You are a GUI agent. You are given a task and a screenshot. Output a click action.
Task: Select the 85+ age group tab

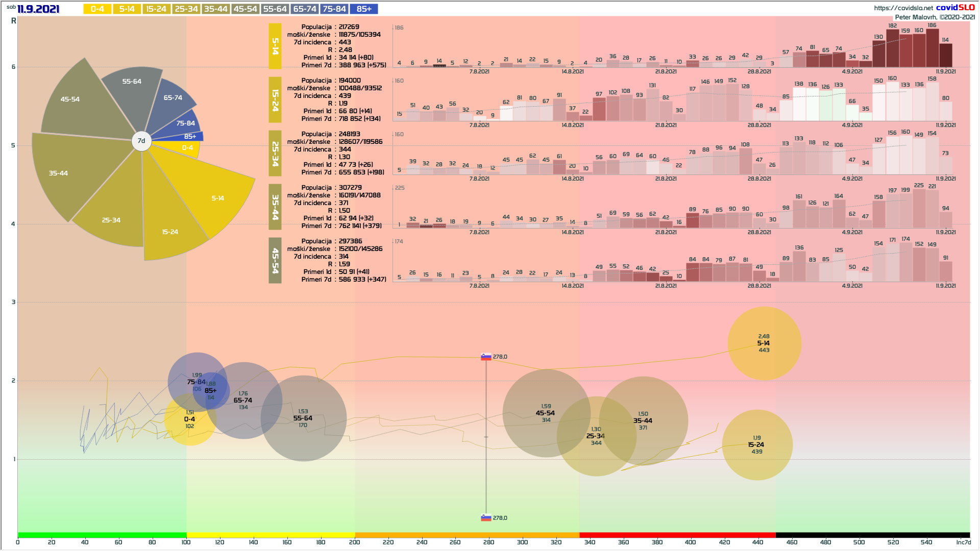364,9
